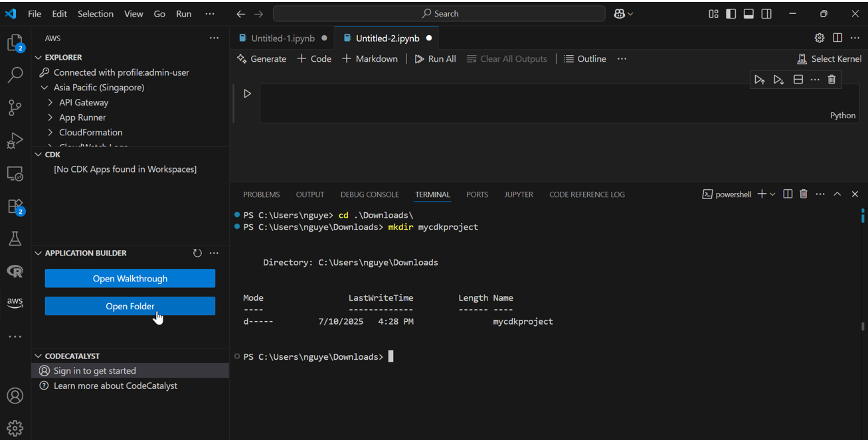Image resolution: width=868 pixels, height=440 pixels.
Task: Click the Search icon in activity bar
Action: 15,75
